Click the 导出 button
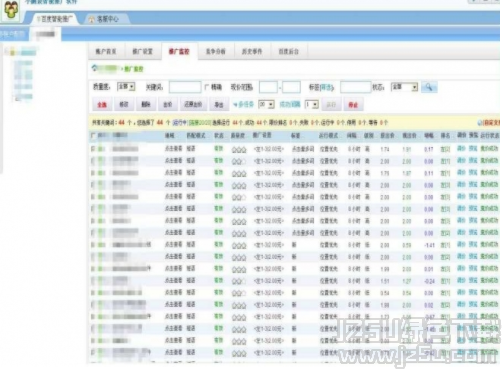 [219, 105]
